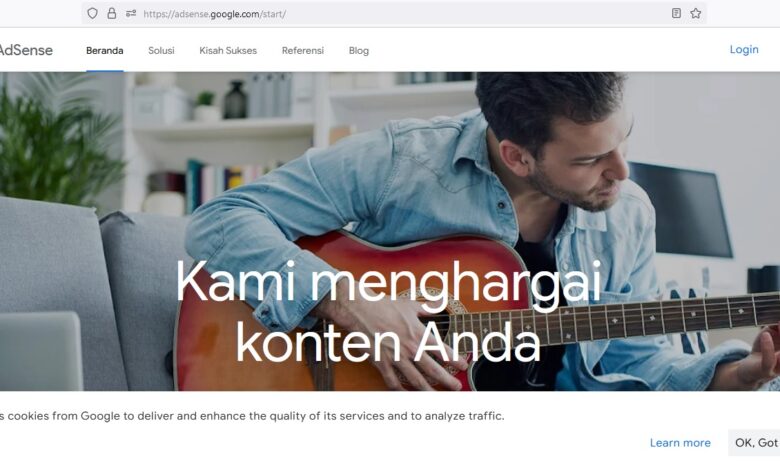780x470 pixels.
Task: Open Kisah Sukses navigation item
Action: point(228,50)
